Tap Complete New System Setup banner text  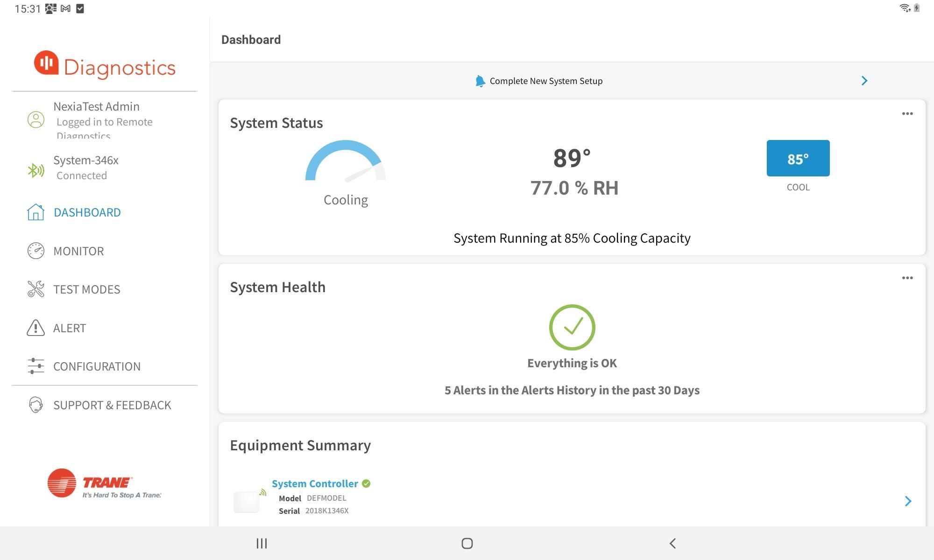(x=546, y=81)
